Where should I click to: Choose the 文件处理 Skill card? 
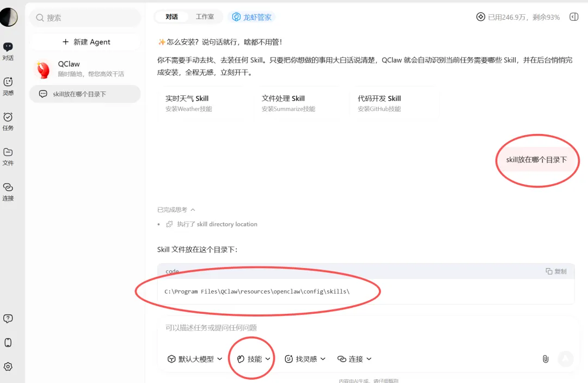coord(296,103)
